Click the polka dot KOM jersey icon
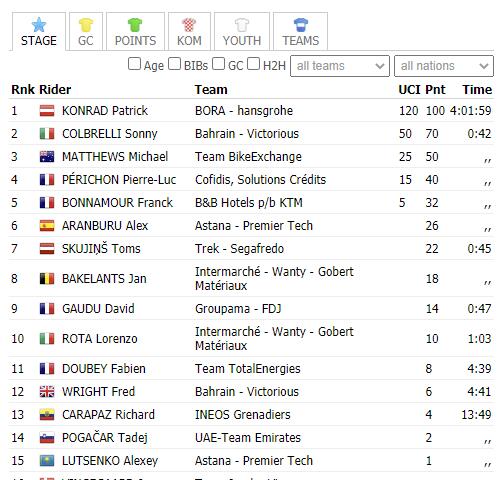This screenshot has width=504, height=480. coord(189,25)
